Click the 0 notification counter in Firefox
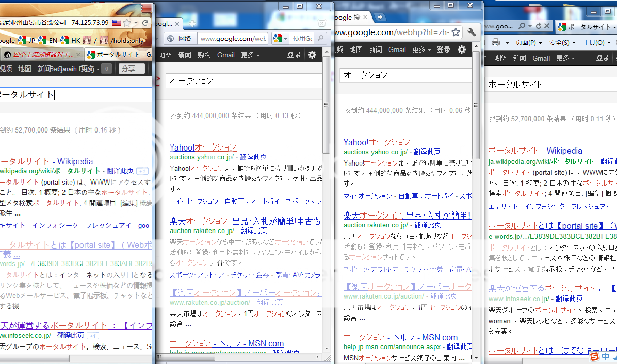Screen dimensions: 617x364 click(x=106, y=69)
